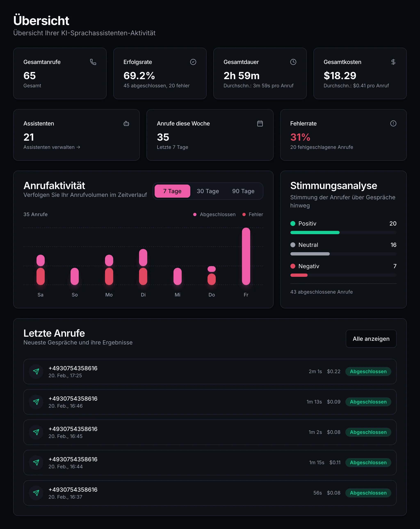
Task: Expand the 16:45 call entry
Action: point(210,432)
